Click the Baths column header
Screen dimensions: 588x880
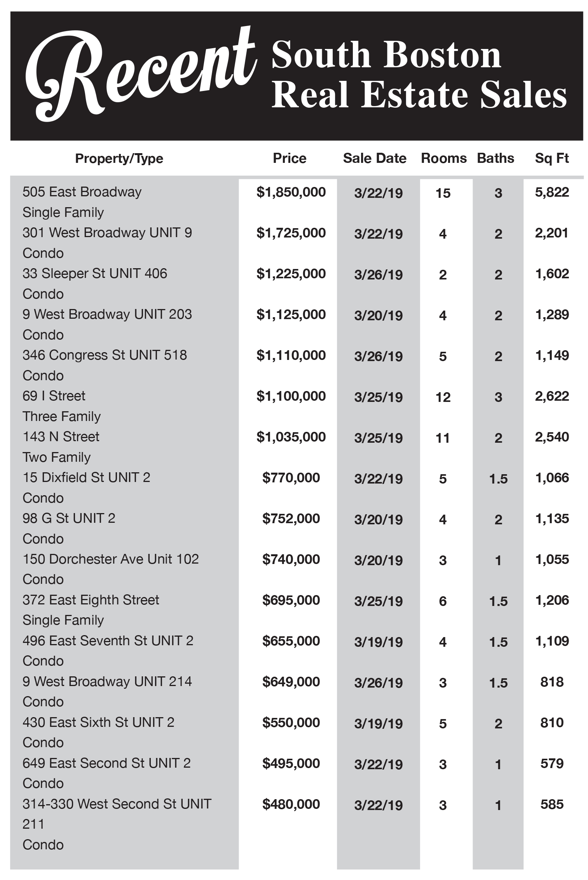(x=496, y=158)
